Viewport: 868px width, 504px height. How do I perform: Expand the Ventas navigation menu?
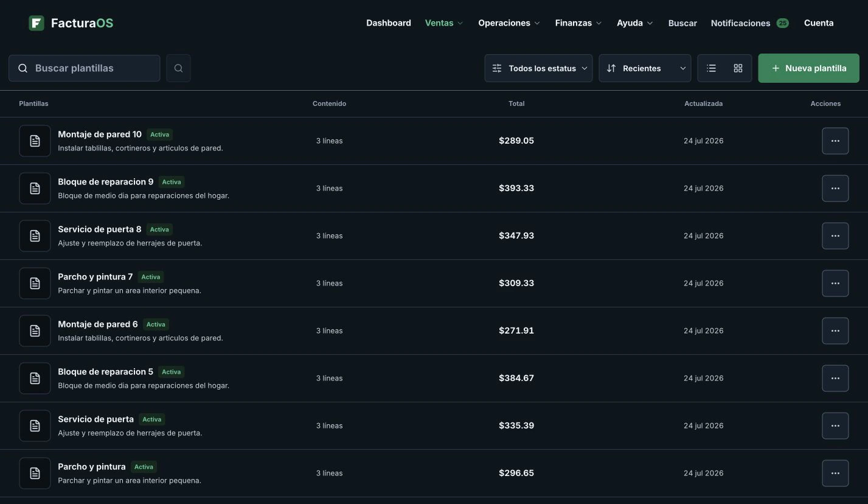point(444,23)
